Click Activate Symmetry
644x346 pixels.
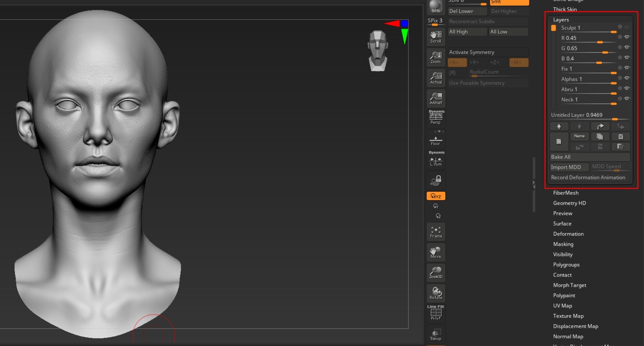point(488,52)
